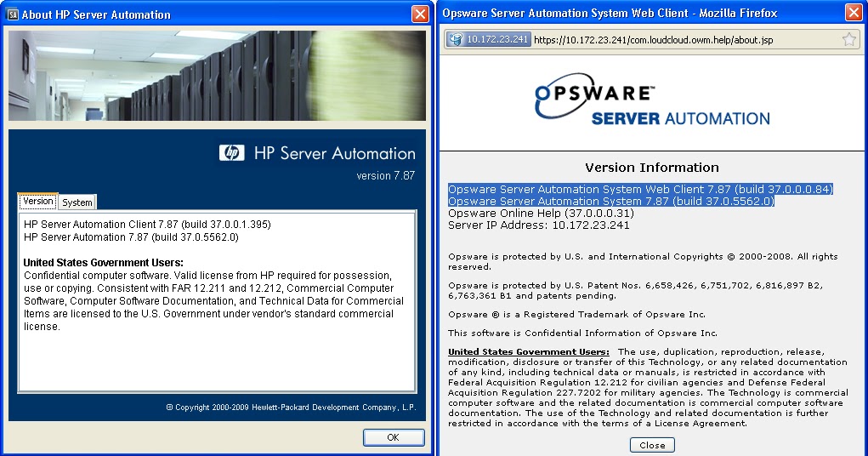868x456 pixels.
Task: Click the data center banner image
Action: point(217,76)
